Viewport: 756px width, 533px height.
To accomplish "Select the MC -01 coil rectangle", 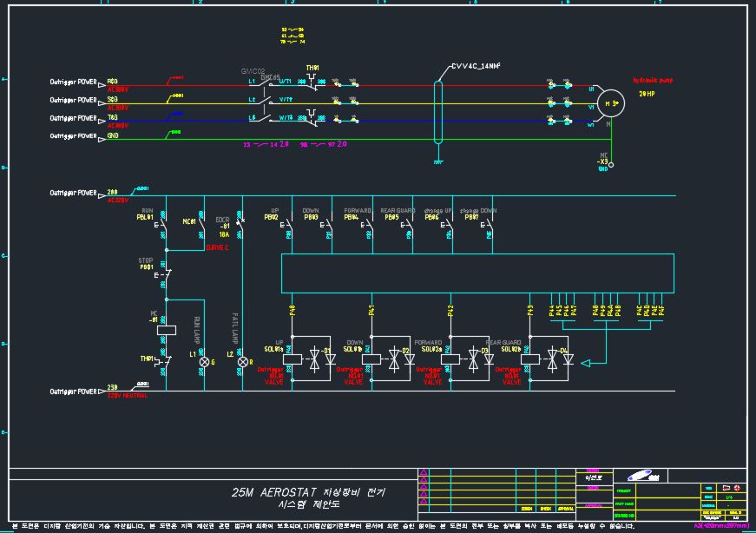I will [167, 331].
